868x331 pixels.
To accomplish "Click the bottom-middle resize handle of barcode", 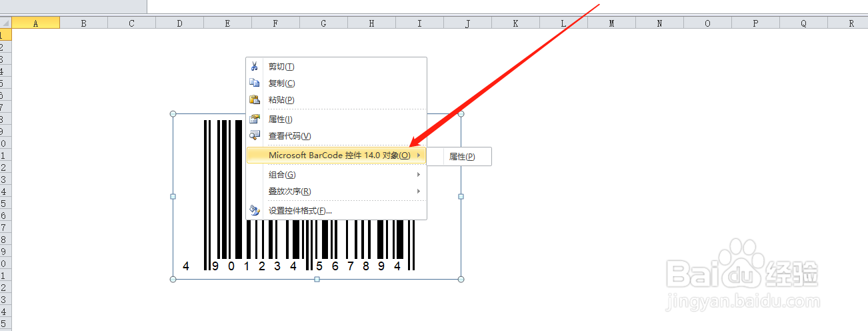I will pyautogui.click(x=317, y=279).
